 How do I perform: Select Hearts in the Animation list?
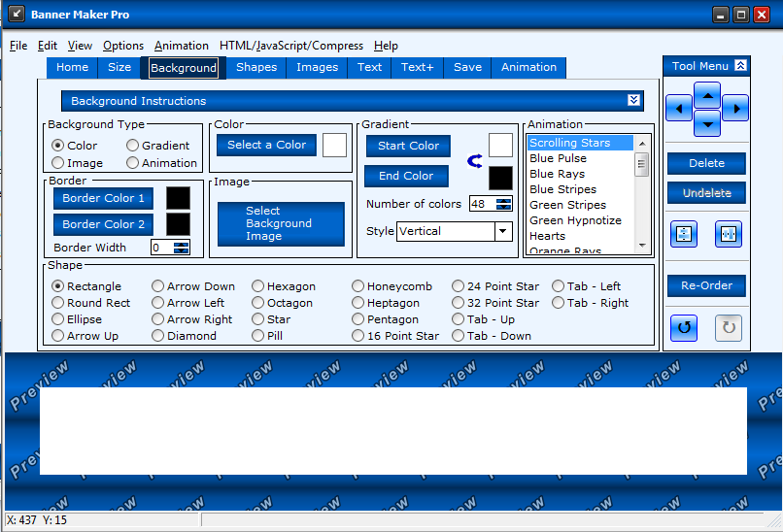(x=581, y=236)
